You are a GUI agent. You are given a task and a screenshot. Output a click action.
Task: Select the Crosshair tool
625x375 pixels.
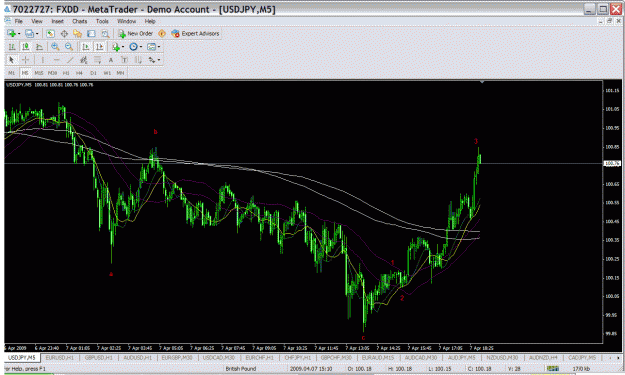[x=26, y=60]
